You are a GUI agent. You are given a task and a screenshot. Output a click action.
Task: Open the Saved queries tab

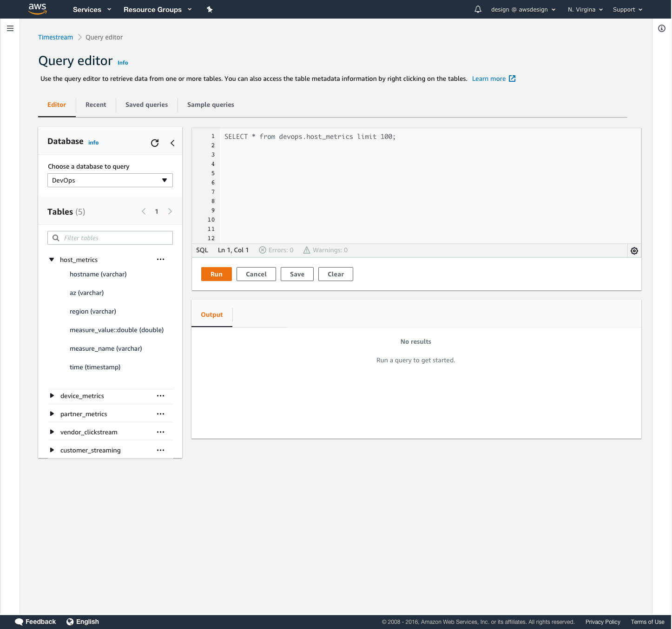pos(147,105)
